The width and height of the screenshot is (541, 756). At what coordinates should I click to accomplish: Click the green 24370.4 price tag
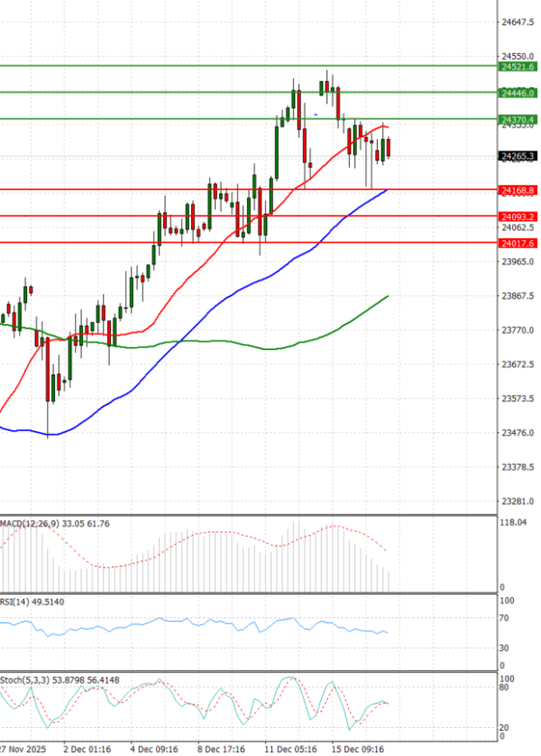coord(518,119)
